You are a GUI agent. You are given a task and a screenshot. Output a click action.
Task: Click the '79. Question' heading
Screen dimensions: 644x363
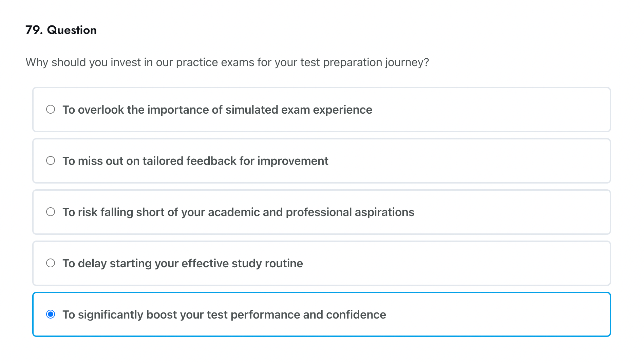click(61, 30)
